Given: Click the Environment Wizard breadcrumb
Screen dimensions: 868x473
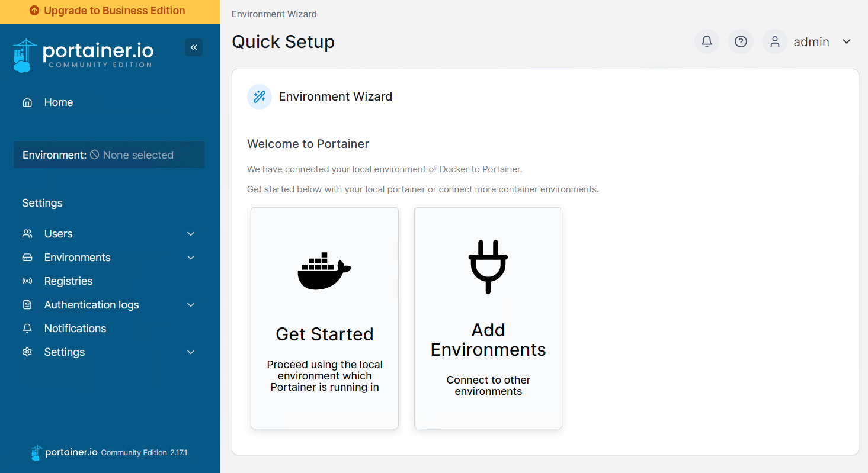Looking at the screenshot, I should click(x=274, y=14).
